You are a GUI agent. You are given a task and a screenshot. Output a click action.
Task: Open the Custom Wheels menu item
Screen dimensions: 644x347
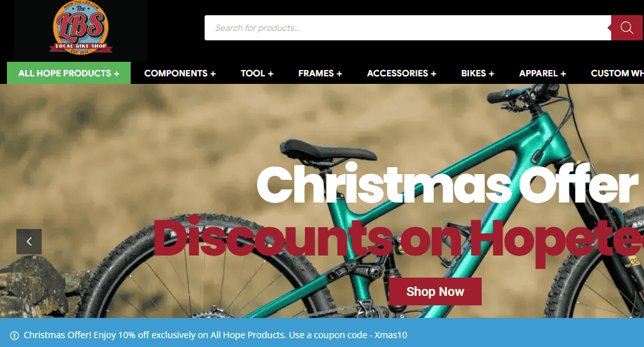coord(617,73)
